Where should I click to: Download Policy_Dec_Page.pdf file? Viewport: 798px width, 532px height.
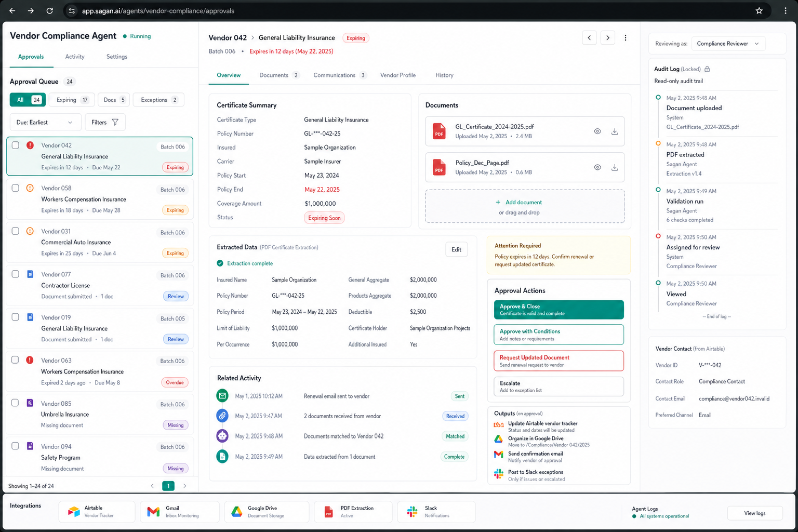click(x=615, y=167)
